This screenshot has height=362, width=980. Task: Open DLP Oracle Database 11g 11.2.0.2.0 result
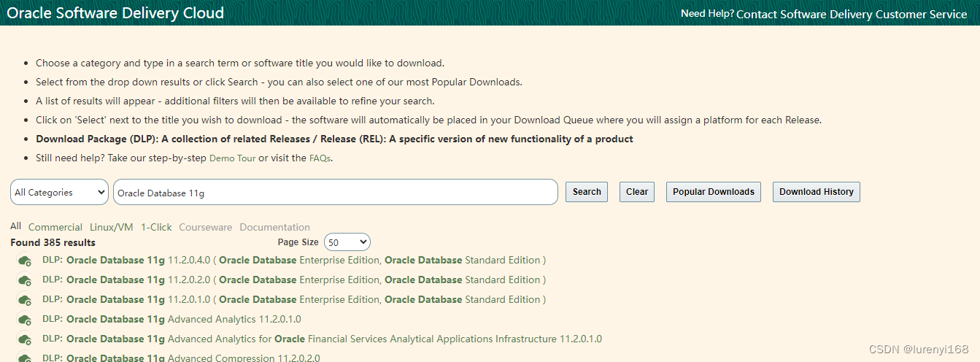294,280
